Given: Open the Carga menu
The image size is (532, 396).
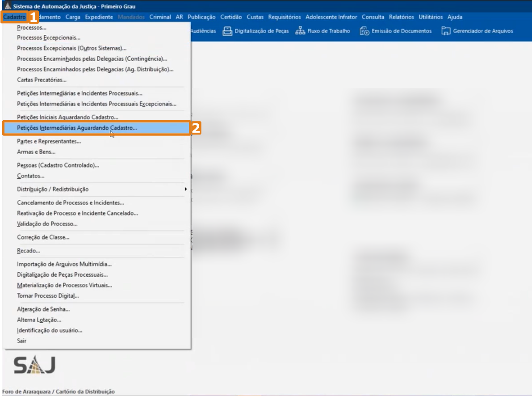Looking at the screenshot, I should (73, 17).
